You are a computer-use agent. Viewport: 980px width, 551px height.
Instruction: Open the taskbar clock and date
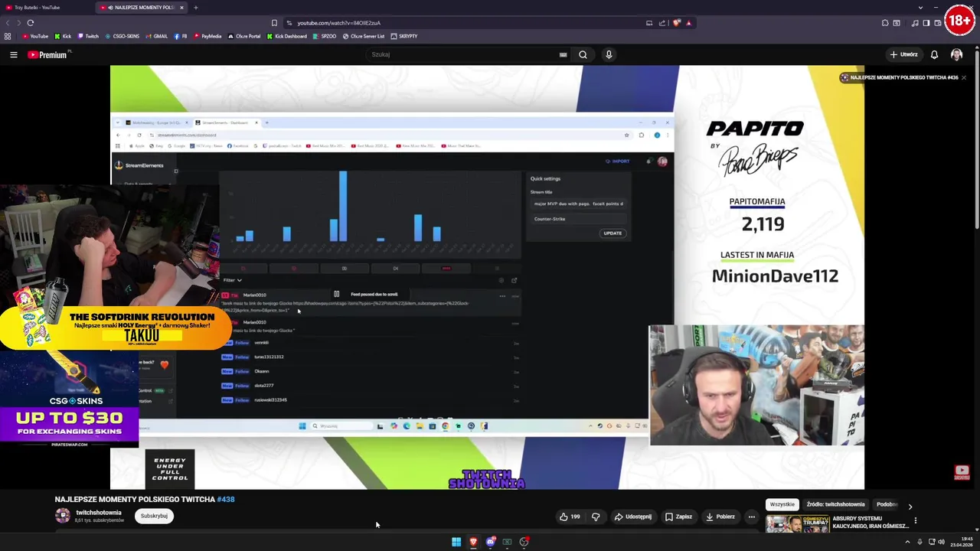(961, 542)
